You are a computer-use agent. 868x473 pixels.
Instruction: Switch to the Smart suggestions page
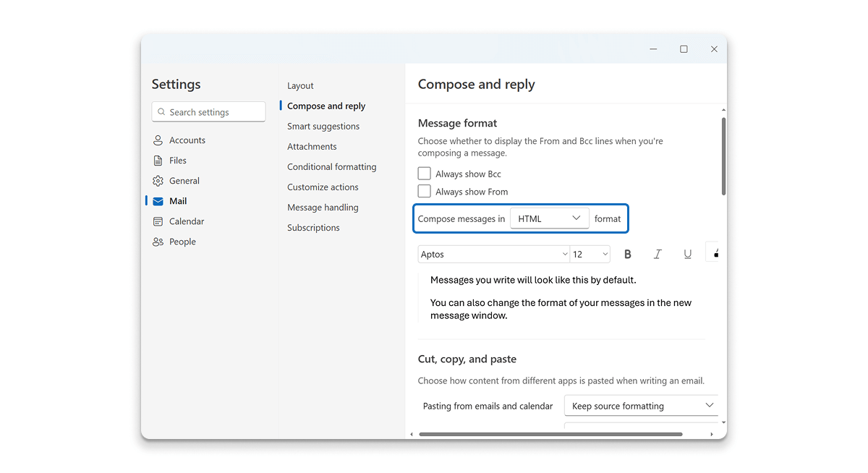coord(323,126)
